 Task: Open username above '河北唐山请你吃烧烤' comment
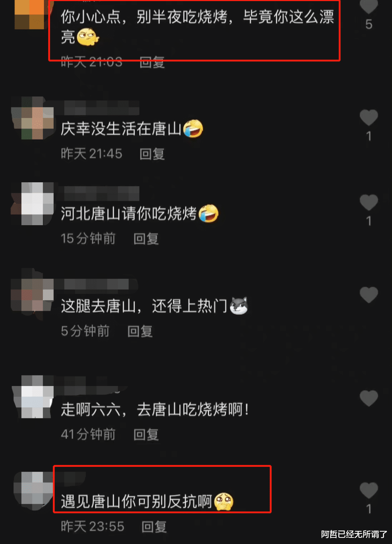click(x=102, y=193)
